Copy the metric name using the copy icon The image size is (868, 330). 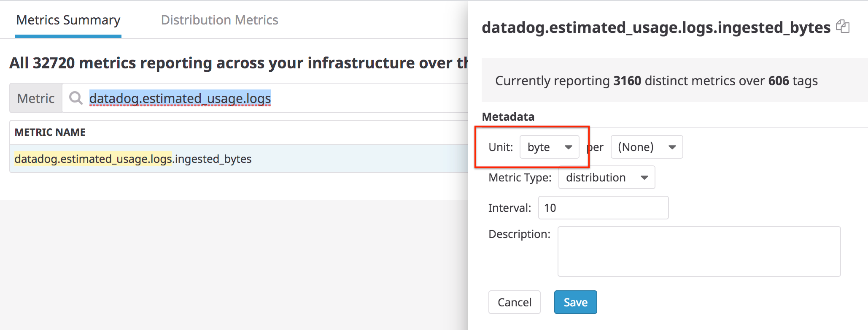tap(842, 27)
